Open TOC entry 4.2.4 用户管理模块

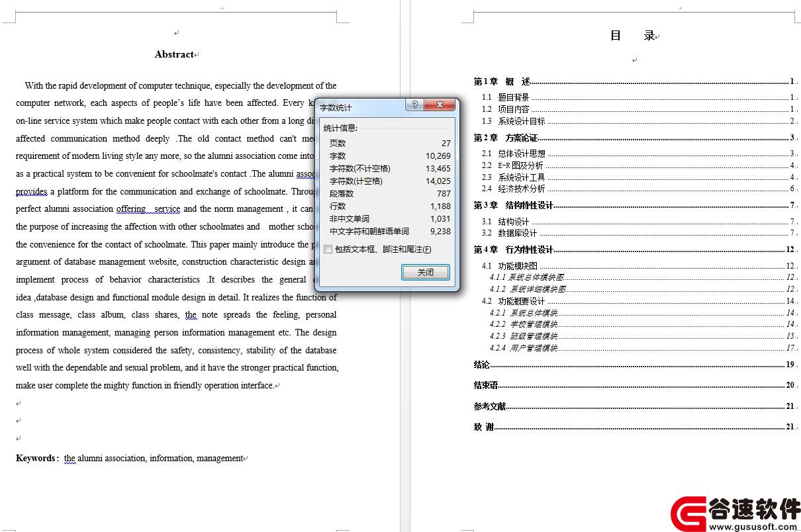(642, 348)
